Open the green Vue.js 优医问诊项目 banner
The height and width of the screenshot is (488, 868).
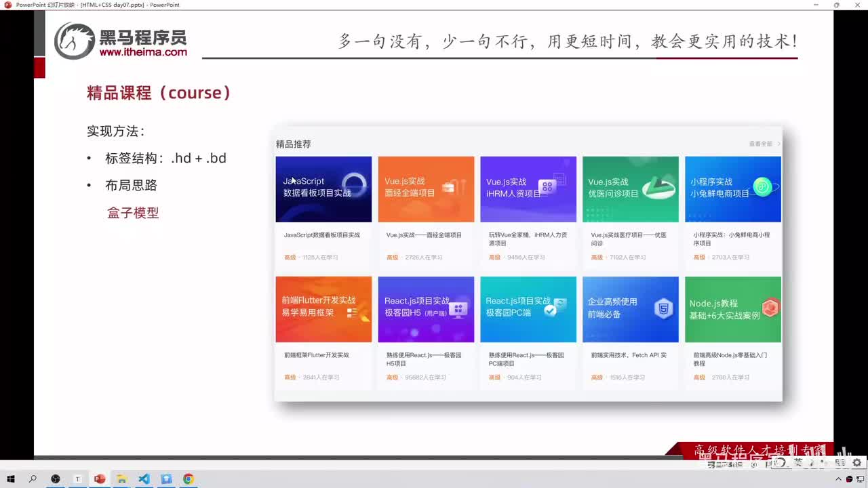coord(631,189)
